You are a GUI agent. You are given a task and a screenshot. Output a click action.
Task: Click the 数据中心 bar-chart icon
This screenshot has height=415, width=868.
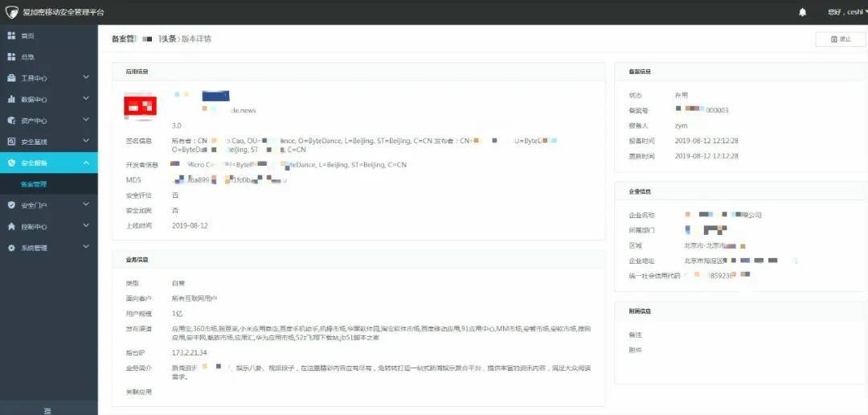coord(11,99)
